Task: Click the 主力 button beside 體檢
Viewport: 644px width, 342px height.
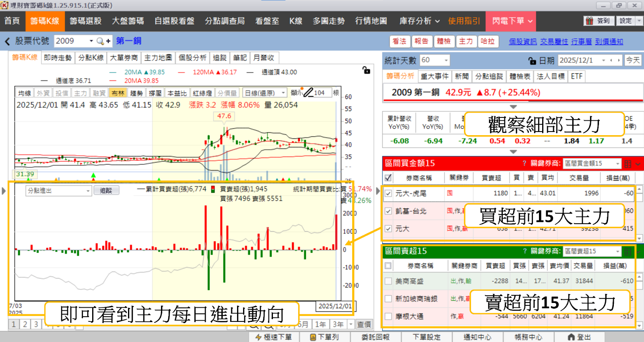Action: coord(466,41)
